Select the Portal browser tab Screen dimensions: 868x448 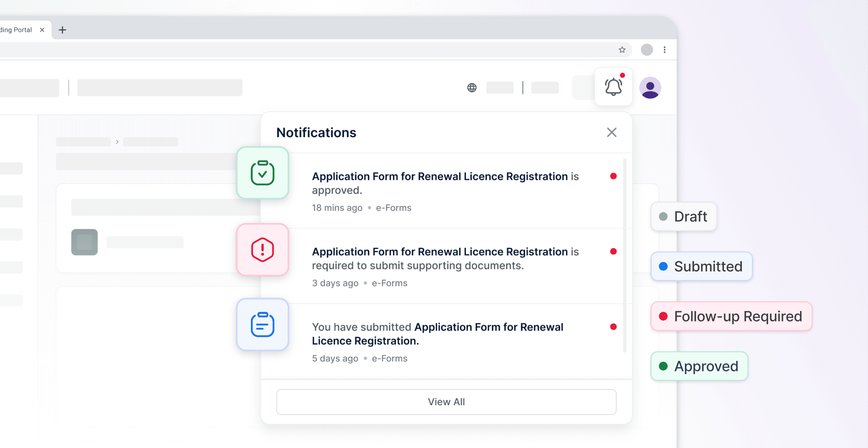16,30
